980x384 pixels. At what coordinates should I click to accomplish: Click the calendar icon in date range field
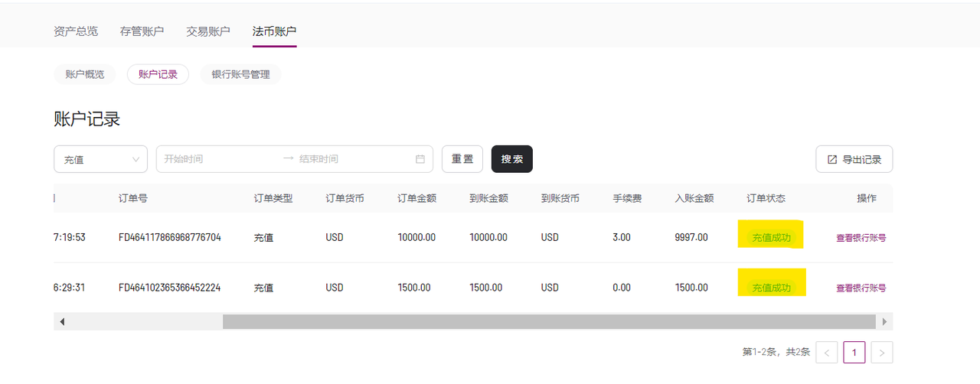pos(420,159)
